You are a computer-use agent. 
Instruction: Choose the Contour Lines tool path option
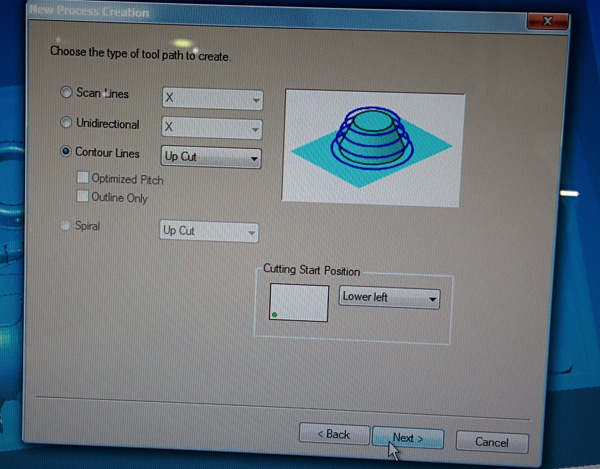tap(66, 151)
